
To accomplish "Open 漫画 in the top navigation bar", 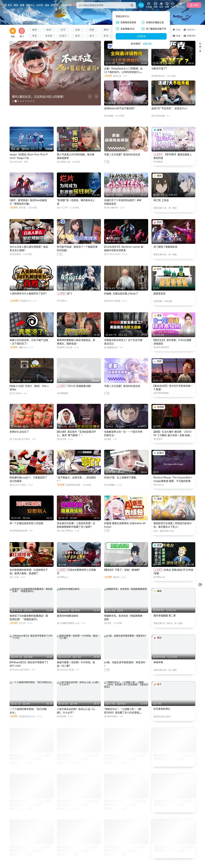I will click(47, 5).
